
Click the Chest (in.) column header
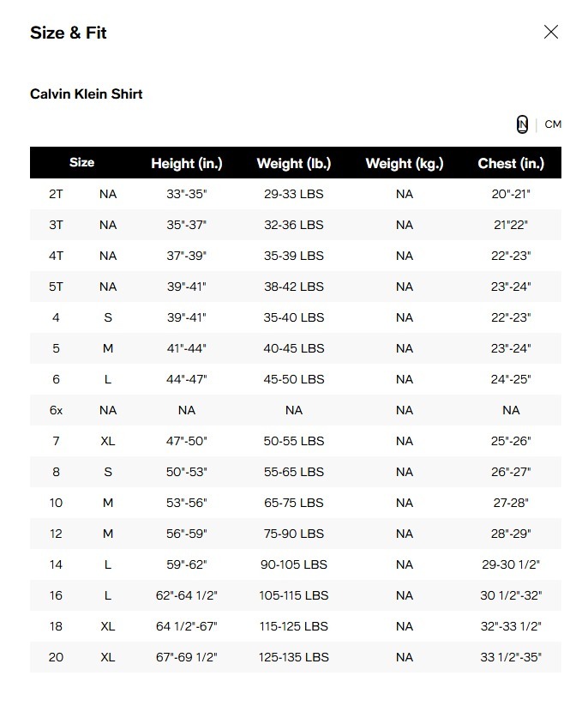click(x=511, y=163)
